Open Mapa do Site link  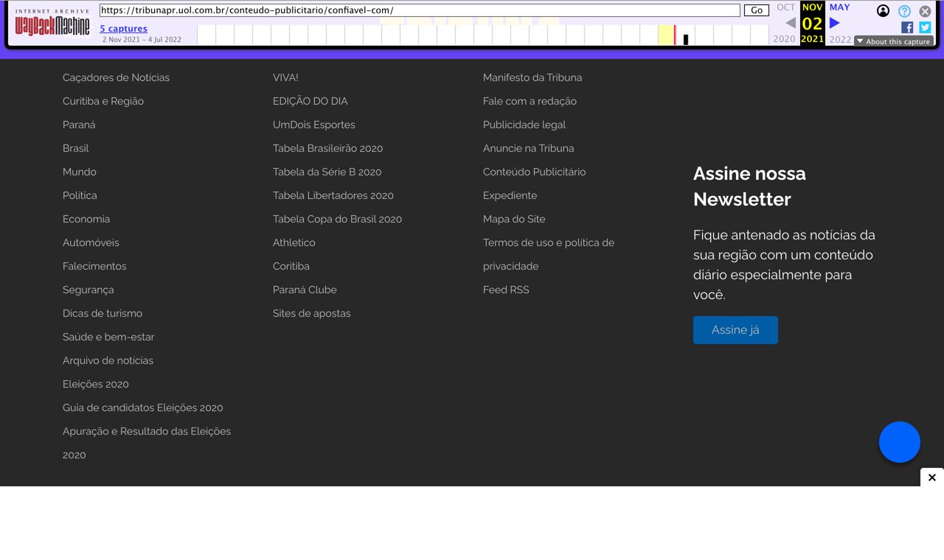514,219
